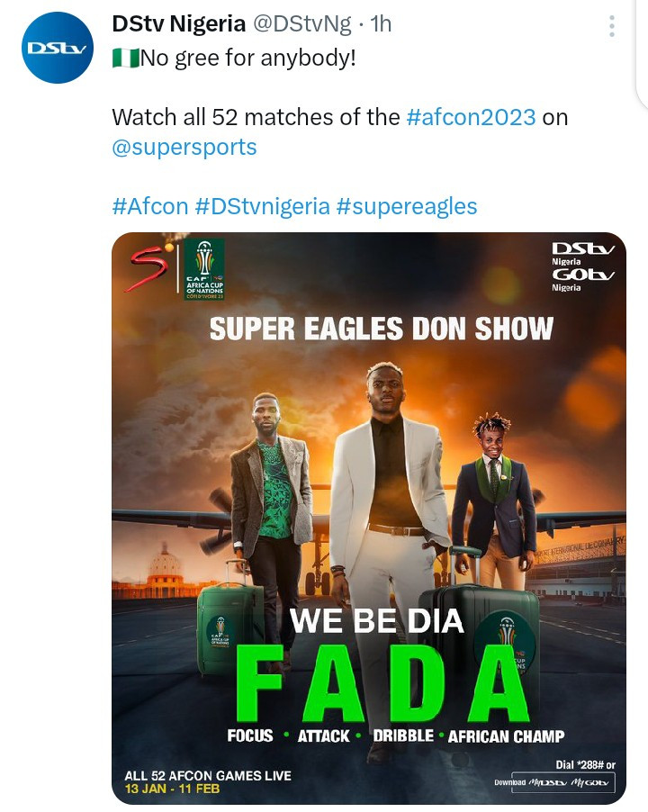Open the @supersports mention
This screenshot has height=812, width=648.
tap(184, 147)
